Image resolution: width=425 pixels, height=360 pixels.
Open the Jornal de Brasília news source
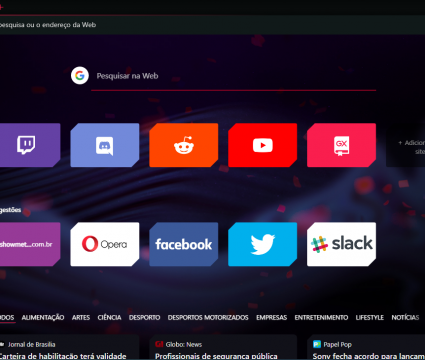coord(32,344)
